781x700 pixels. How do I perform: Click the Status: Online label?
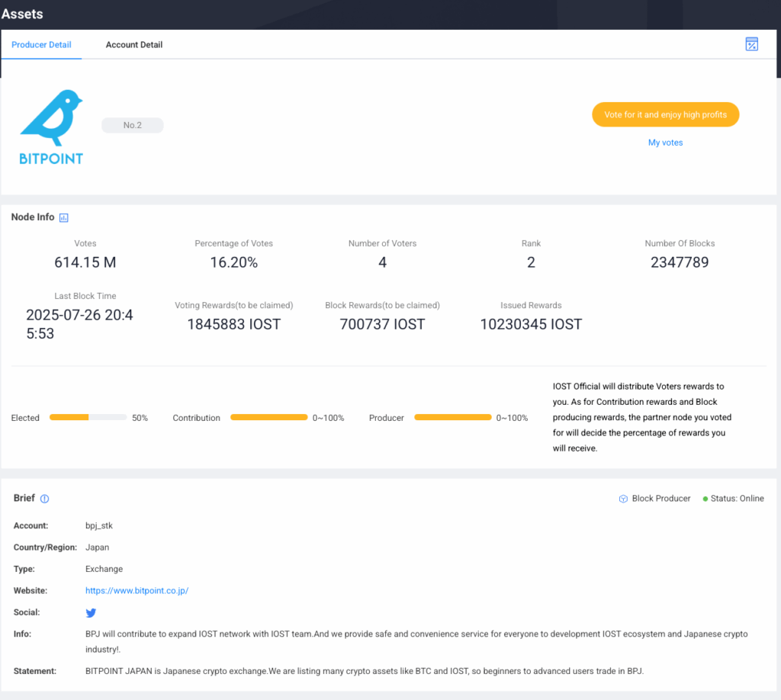coord(738,499)
